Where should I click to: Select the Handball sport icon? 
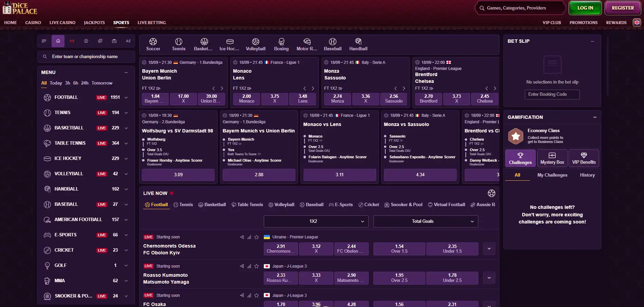tap(358, 44)
